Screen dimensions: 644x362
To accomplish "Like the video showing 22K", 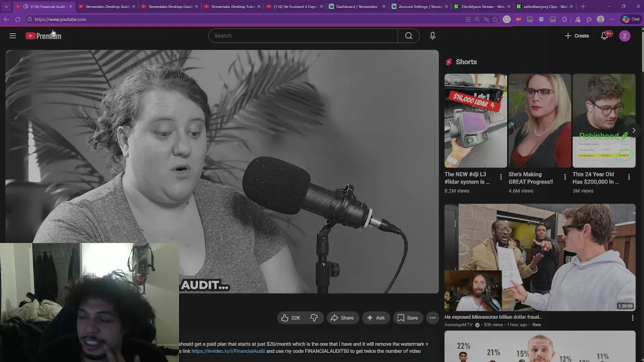I will (x=290, y=318).
